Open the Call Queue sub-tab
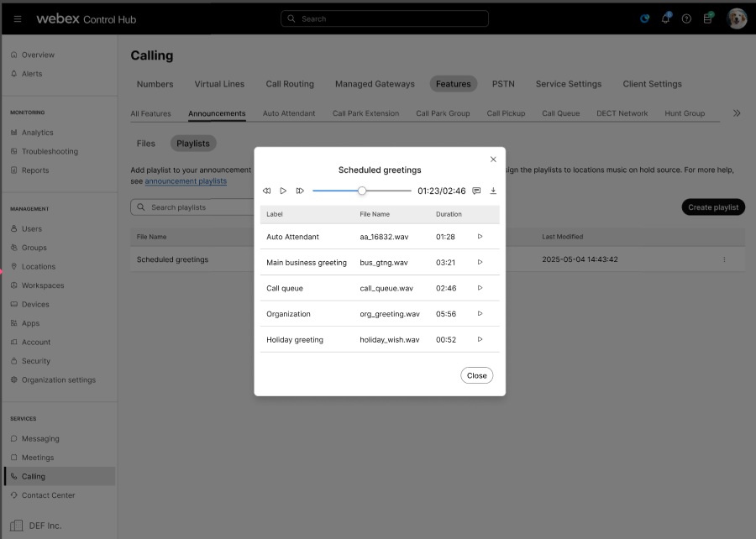Screen dimensions: 756x539 pyautogui.click(x=561, y=113)
